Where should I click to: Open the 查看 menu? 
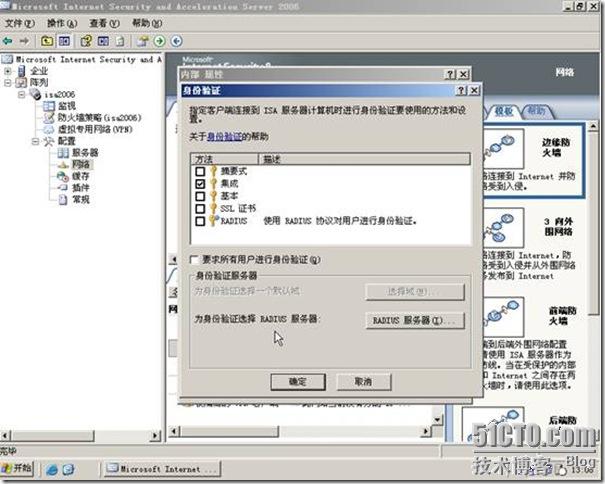point(105,23)
